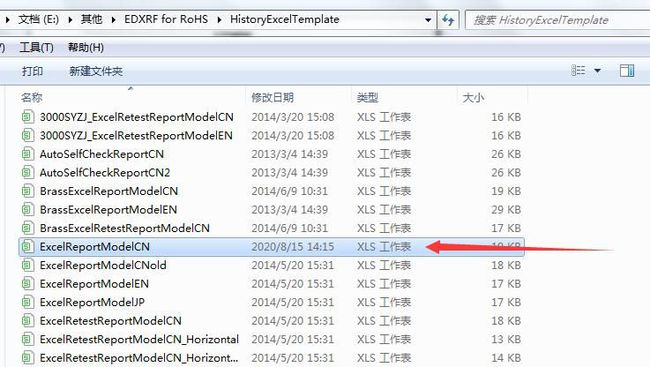Select file name 3000SYZJ_ExcelRetestReportModelEN
Image resolution: width=650 pixels, height=367 pixels.
click(x=136, y=136)
